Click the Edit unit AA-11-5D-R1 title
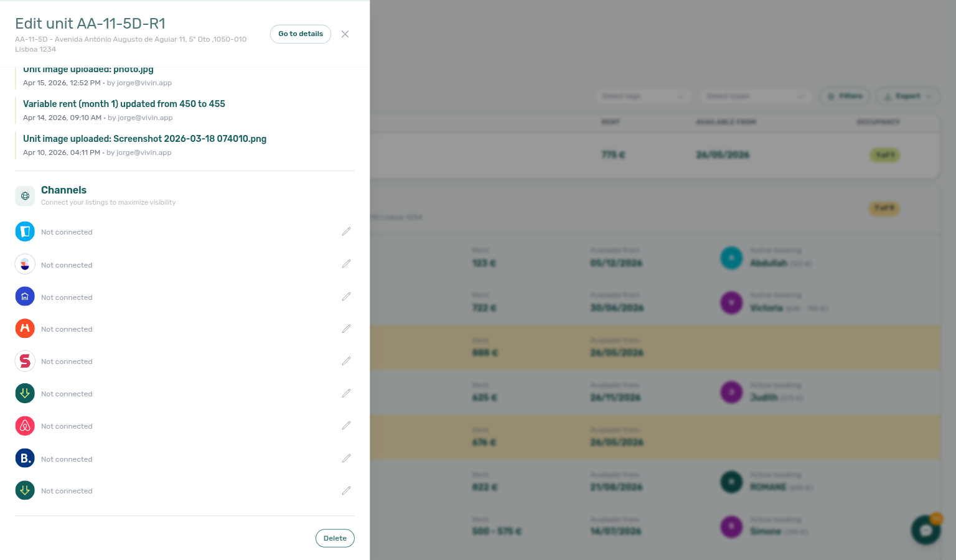Screen dimensions: 956x560 [90, 24]
